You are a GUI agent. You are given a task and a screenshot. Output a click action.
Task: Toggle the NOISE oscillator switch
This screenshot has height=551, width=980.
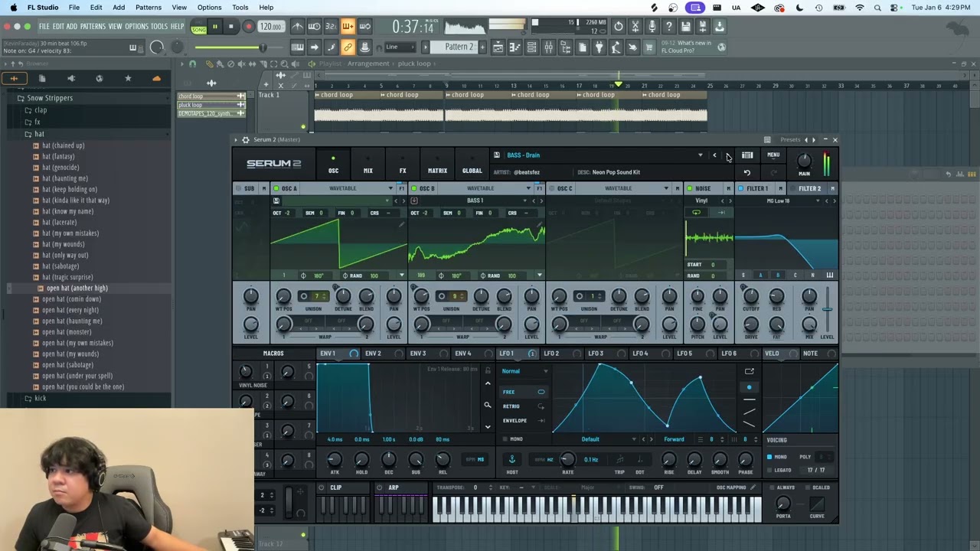click(x=690, y=188)
